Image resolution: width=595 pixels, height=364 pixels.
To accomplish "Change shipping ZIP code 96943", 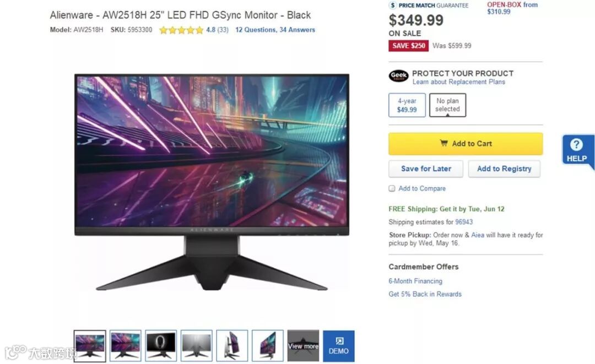I will click(x=464, y=222).
